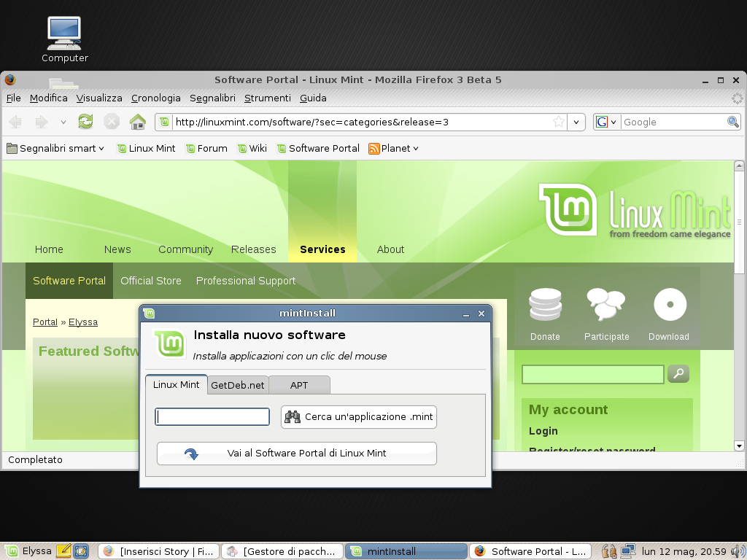Go forward with Firefox's forward arrow
This screenshot has width=747, height=560.
click(x=42, y=122)
